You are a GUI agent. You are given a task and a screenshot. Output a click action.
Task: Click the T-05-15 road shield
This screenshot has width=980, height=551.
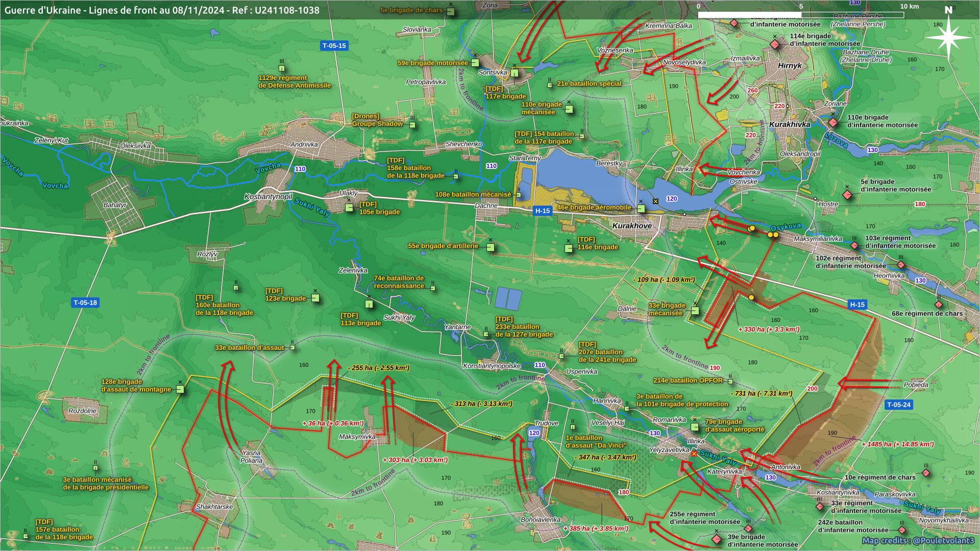(334, 45)
